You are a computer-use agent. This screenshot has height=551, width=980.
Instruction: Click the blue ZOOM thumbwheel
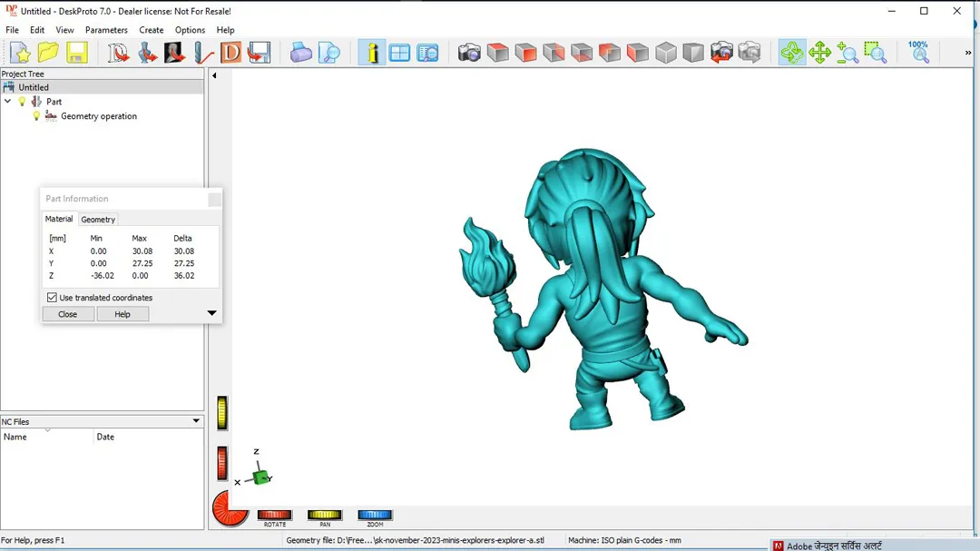click(x=375, y=515)
